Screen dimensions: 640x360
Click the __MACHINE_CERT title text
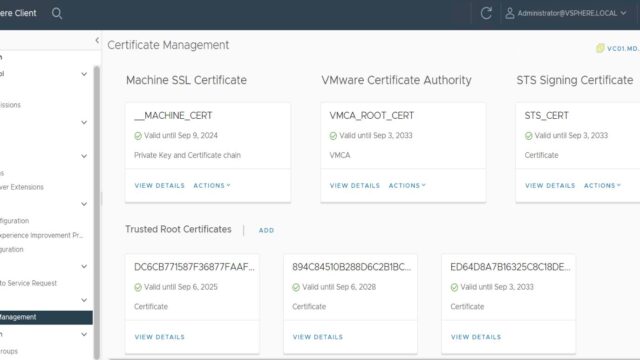click(173, 116)
